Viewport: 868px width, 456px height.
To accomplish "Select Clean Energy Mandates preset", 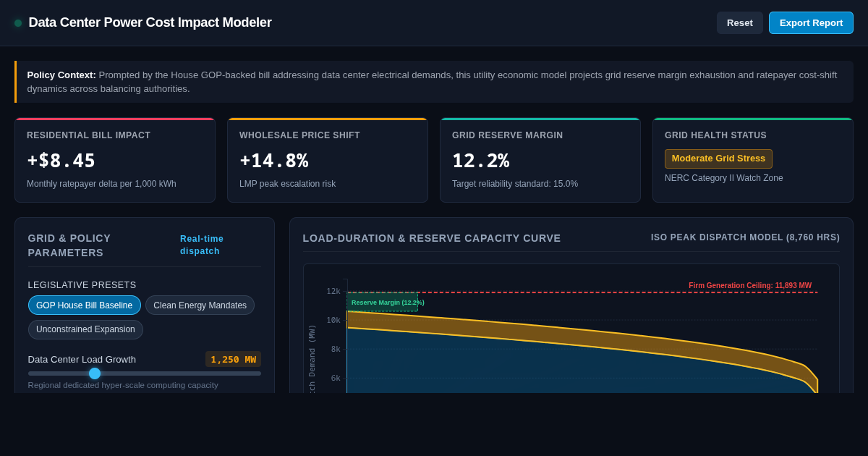I will point(200,305).
